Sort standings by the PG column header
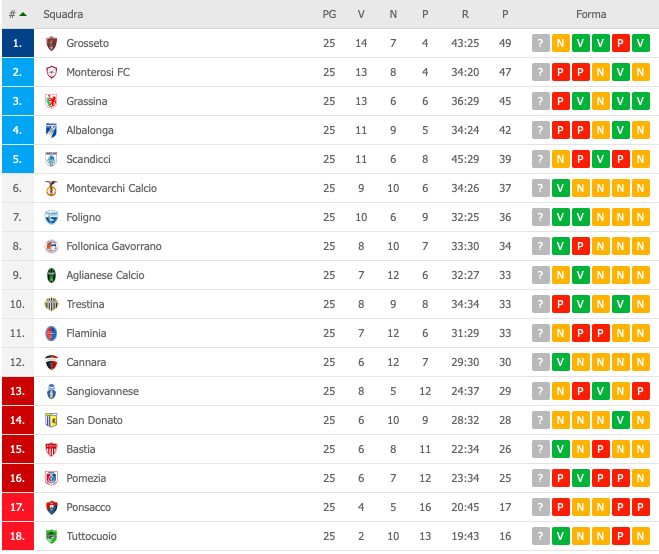 point(329,14)
